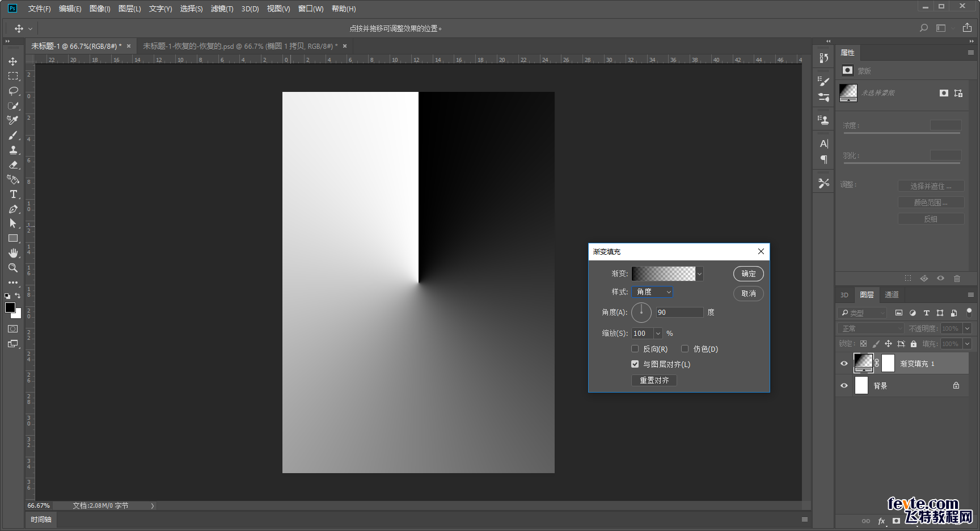Open the Fill (填充) dropdown arrow

(x=968, y=344)
